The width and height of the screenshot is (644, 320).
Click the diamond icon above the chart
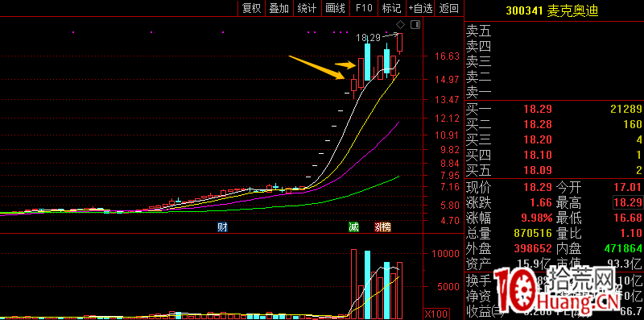[x=400, y=25]
